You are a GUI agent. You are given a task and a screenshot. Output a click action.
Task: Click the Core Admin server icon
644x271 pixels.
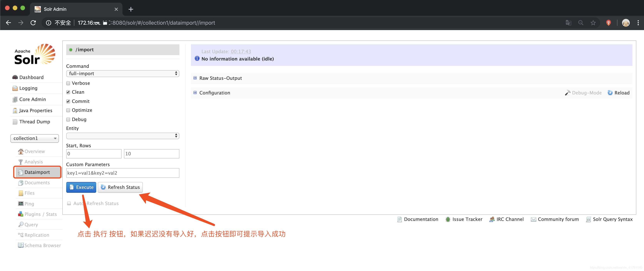(x=15, y=99)
